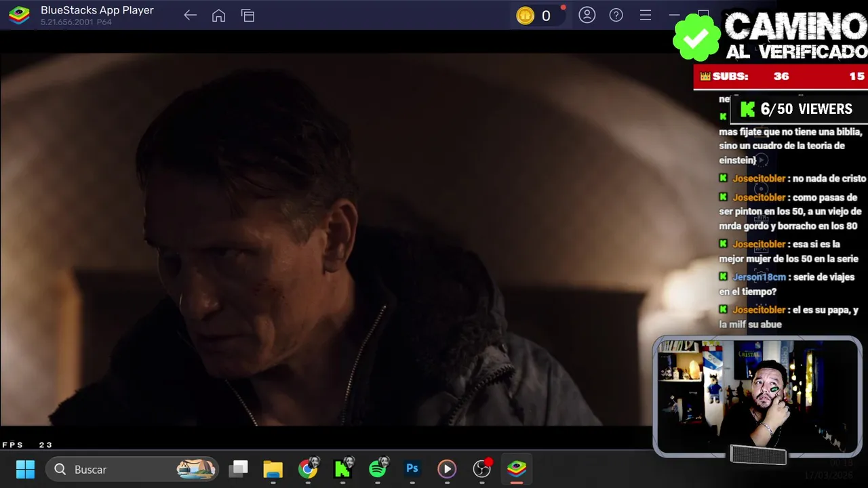Open Windows Task View
Image resolution: width=868 pixels, height=488 pixels.
(x=238, y=469)
